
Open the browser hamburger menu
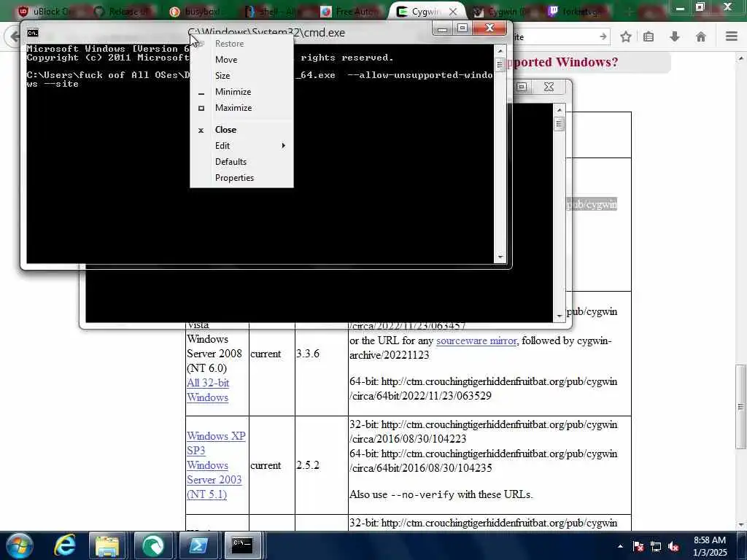732,36
